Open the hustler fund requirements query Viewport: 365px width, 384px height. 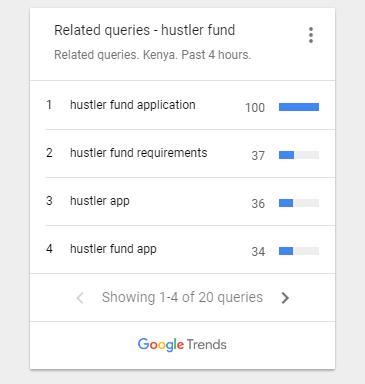(139, 153)
